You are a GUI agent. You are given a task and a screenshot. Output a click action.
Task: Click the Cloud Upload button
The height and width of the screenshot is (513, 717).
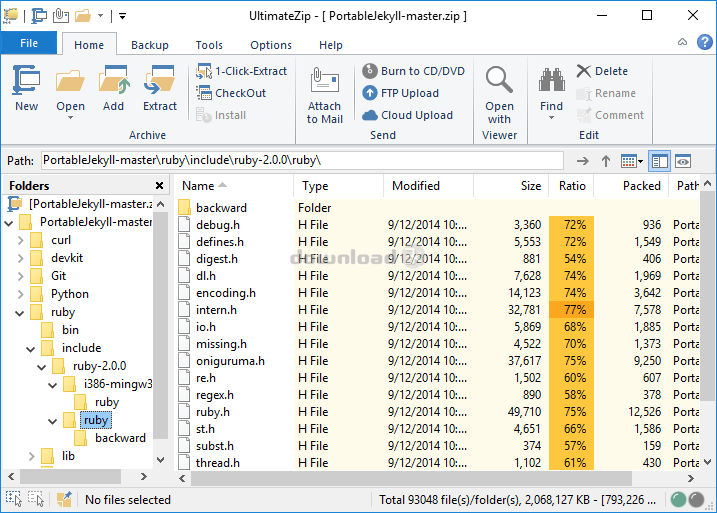pyautogui.click(x=416, y=115)
